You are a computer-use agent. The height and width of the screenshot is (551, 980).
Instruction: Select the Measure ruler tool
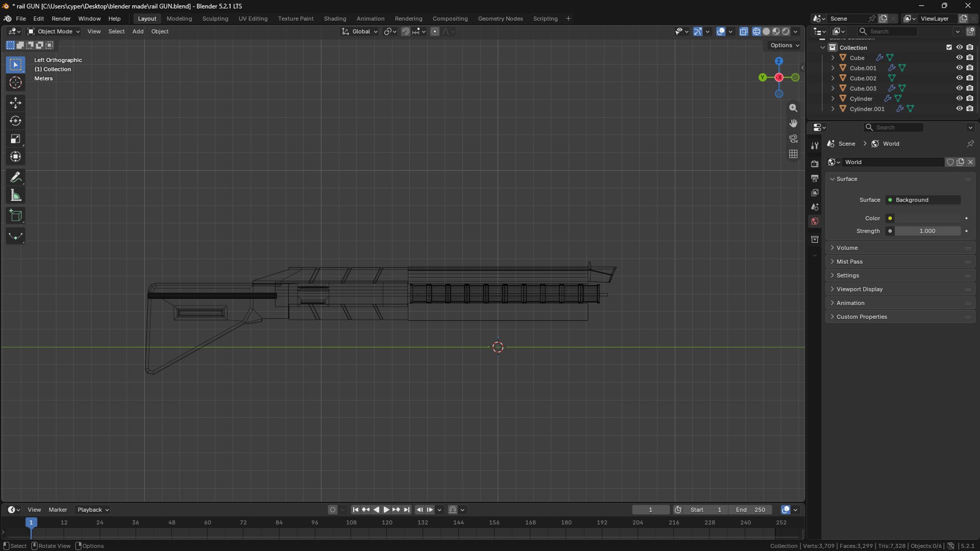pos(15,195)
